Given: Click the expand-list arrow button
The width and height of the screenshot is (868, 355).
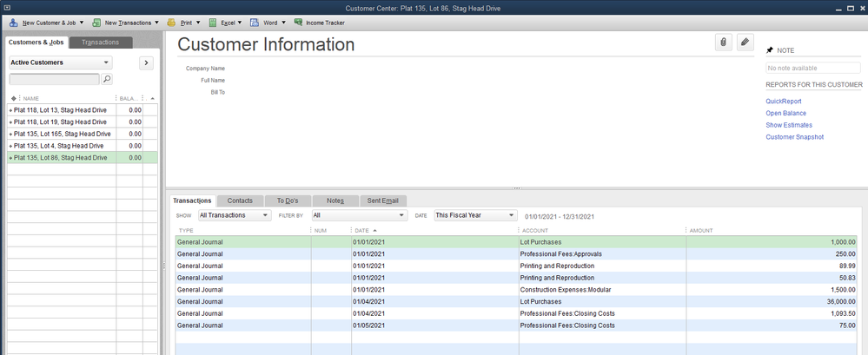Looking at the screenshot, I should (146, 62).
